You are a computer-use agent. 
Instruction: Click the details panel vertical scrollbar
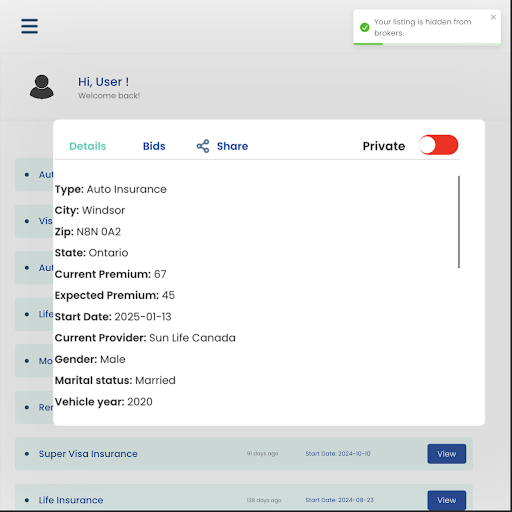(459, 222)
